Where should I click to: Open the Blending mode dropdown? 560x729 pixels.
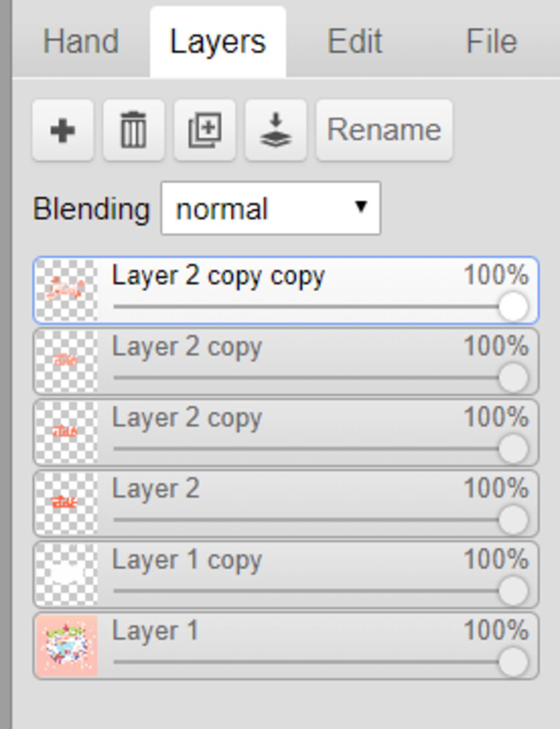[270, 209]
